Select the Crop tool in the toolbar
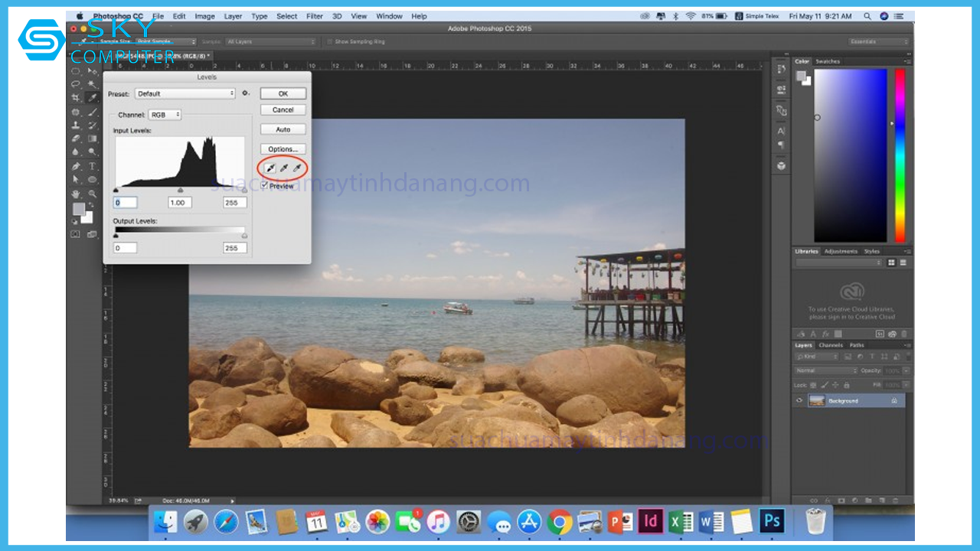980x551 pixels. [76, 98]
